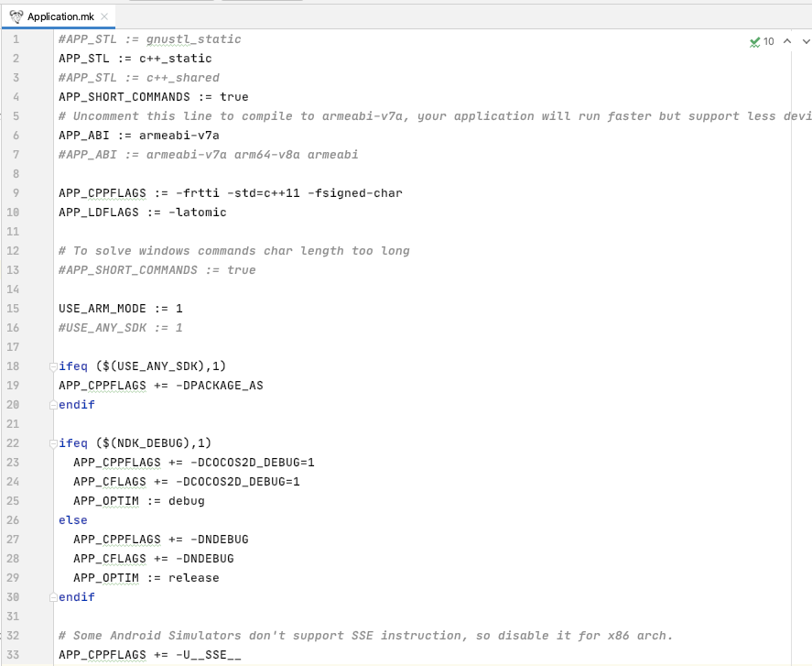Click '-frtti' flag in APP_CPPFLAGS line
This screenshot has width=812, height=666.
pyautogui.click(x=198, y=193)
